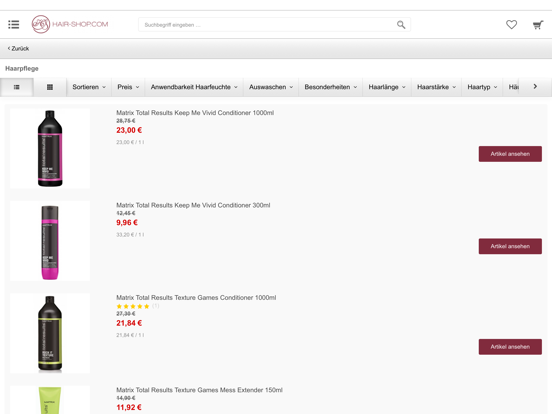Image resolution: width=552 pixels, height=414 pixels.
Task: Click the Hair-Shop.com logo
Action: pos(70,24)
